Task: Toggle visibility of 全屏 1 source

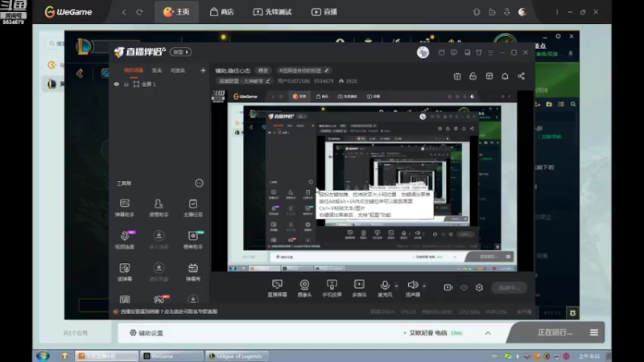Action: [117, 84]
